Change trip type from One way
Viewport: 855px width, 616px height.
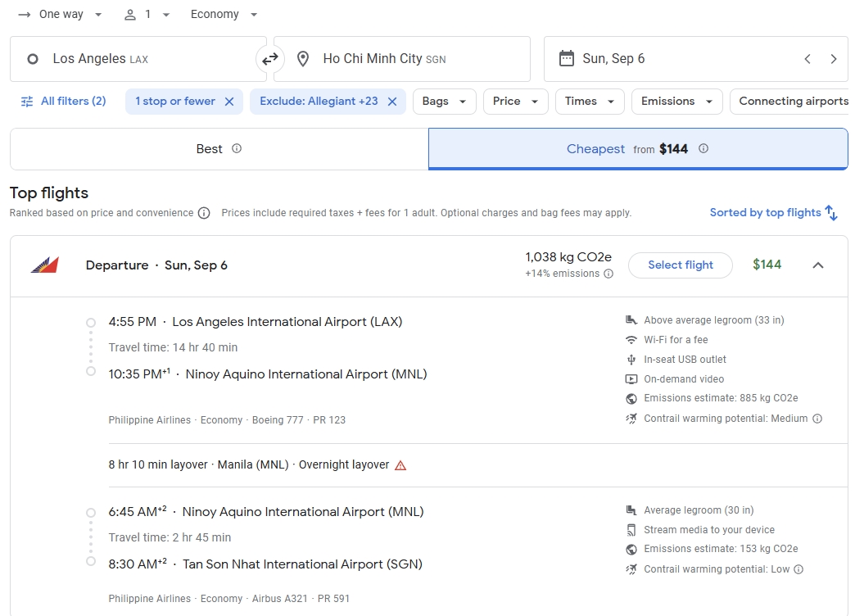[x=60, y=15]
